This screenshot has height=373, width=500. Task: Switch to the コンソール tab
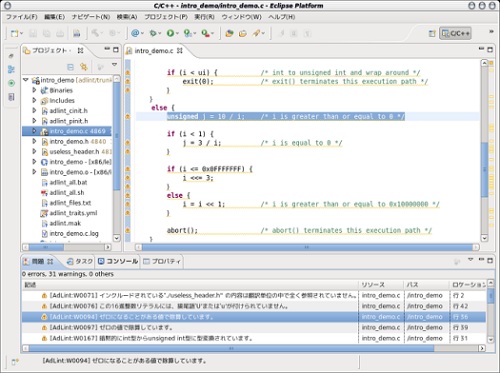(118, 261)
